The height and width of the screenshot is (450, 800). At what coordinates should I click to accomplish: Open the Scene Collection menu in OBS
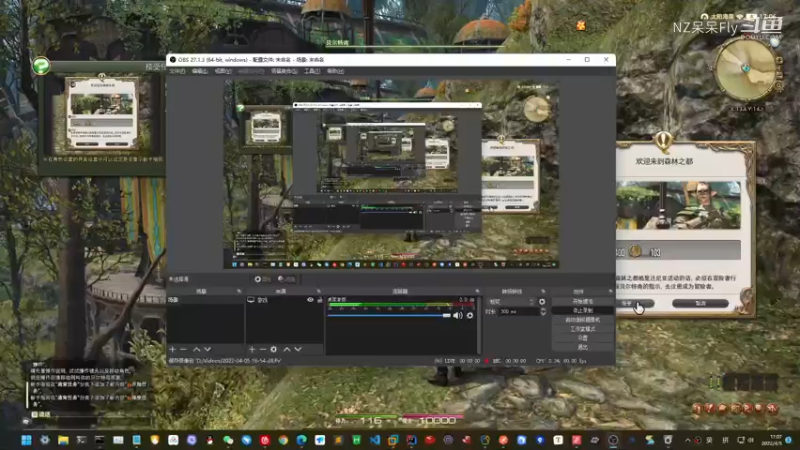click(x=284, y=71)
